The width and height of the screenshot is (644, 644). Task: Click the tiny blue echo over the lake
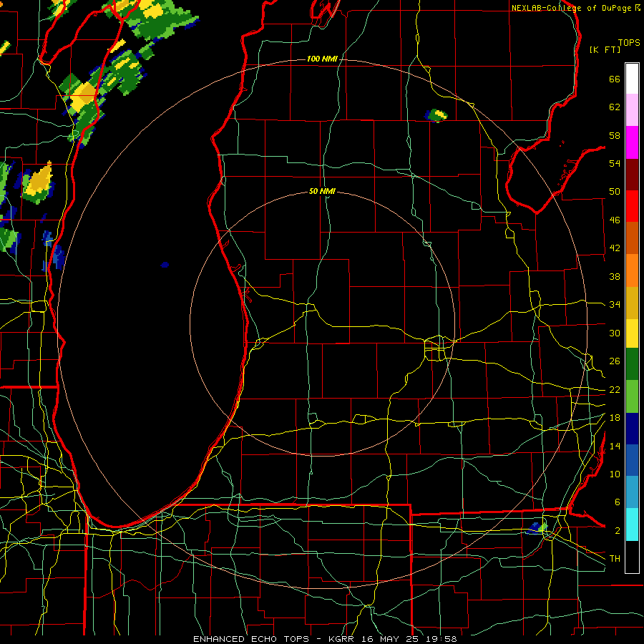(165, 265)
